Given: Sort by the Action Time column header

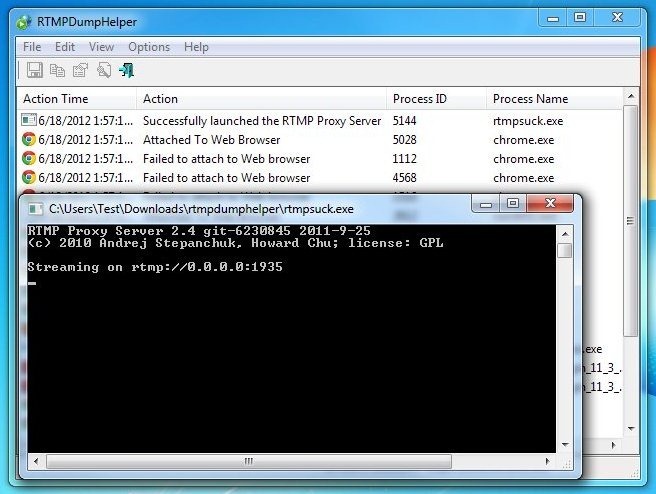Looking at the screenshot, I should pos(77,99).
